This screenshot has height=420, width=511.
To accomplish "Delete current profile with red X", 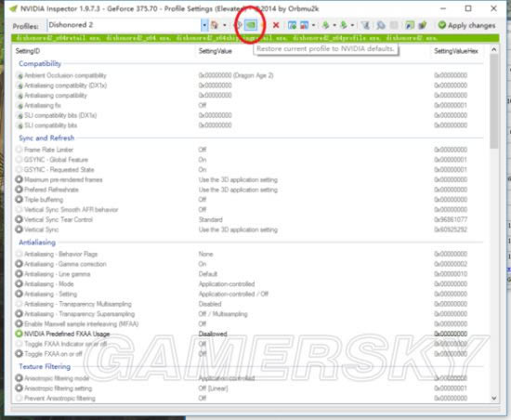I will [x=276, y=25].
